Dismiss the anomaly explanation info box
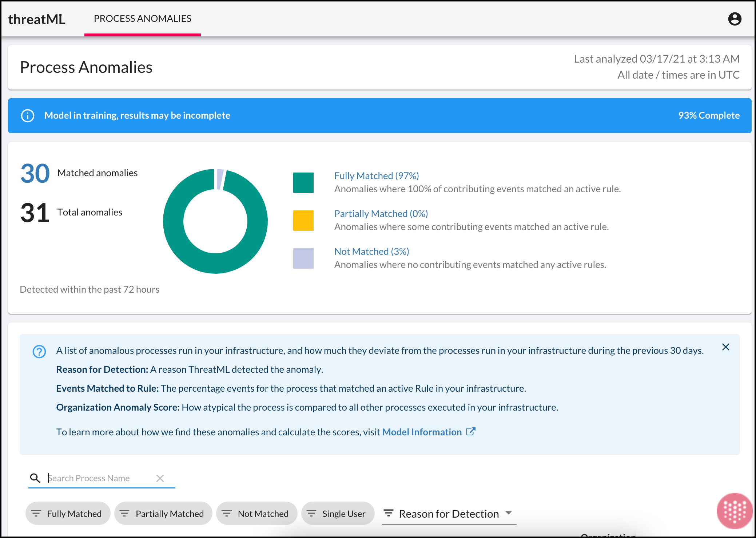Screen dimensions: 756x538 coord(725,347)
